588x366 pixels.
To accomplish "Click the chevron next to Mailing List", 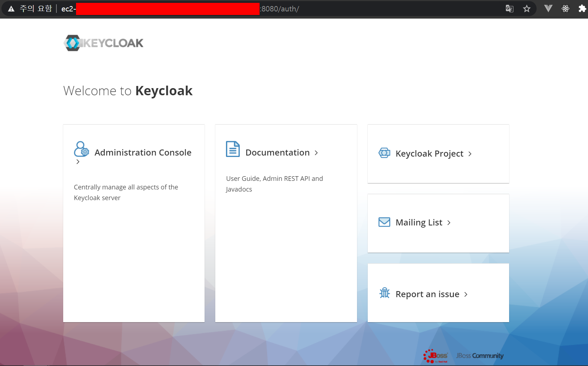I will (x=449, y=223).
